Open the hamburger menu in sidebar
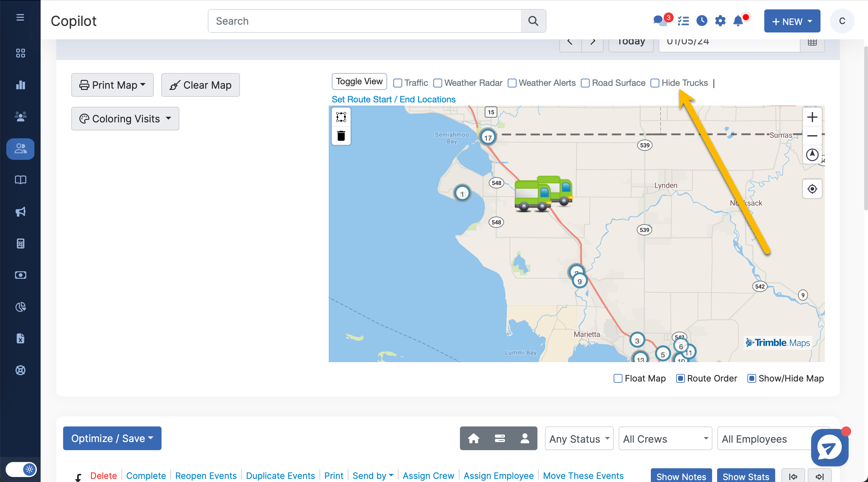The image size is (868, 482). point(20,17)
